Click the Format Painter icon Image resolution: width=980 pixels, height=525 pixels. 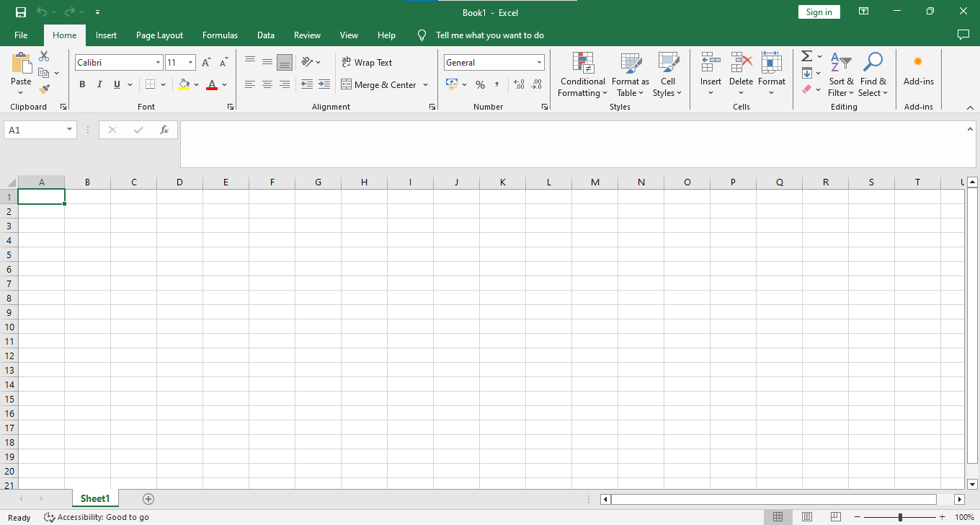[x=43, y=88]
